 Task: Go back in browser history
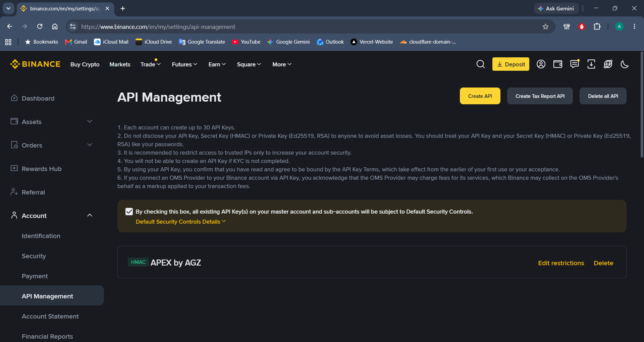pyautogui.click(x=9, y=26)
